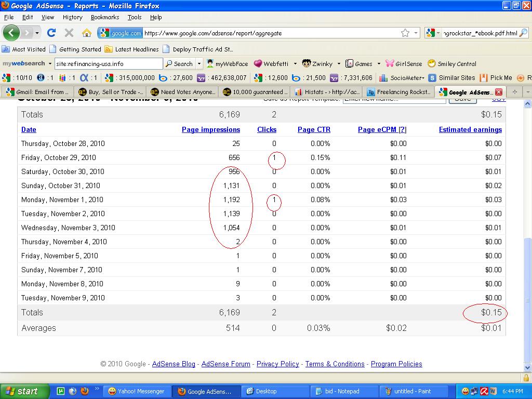
Task: Click the search bar magnifier icon
Action: [x=524, y=33]
